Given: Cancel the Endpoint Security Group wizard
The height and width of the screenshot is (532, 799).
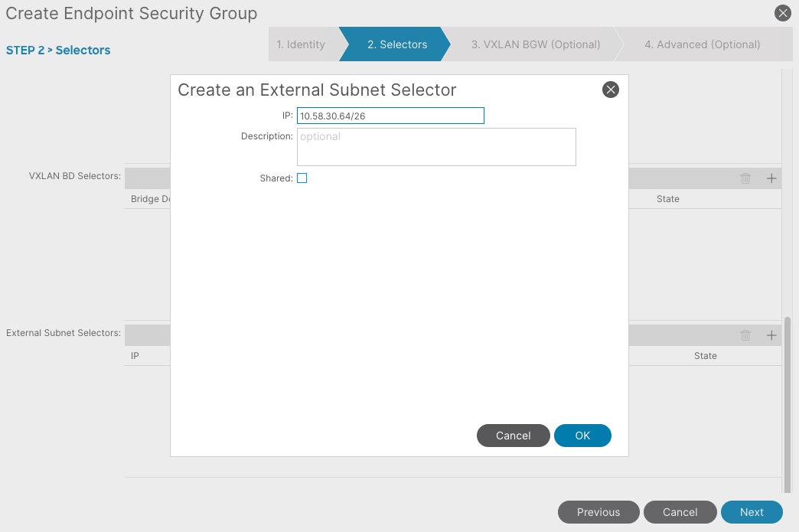Looking at the screenshot, I should click(x=680, y=512).
